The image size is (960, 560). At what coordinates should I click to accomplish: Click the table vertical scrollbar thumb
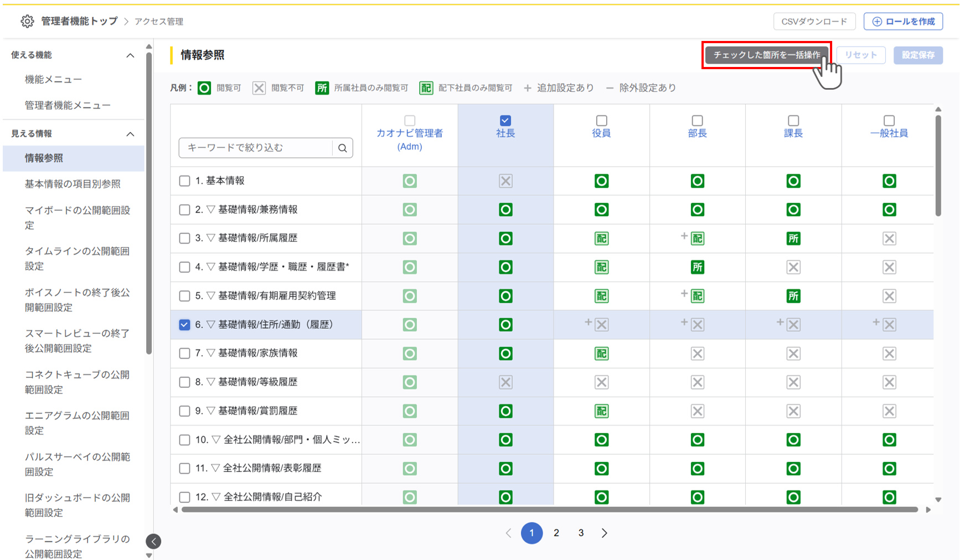click(938, 165)
